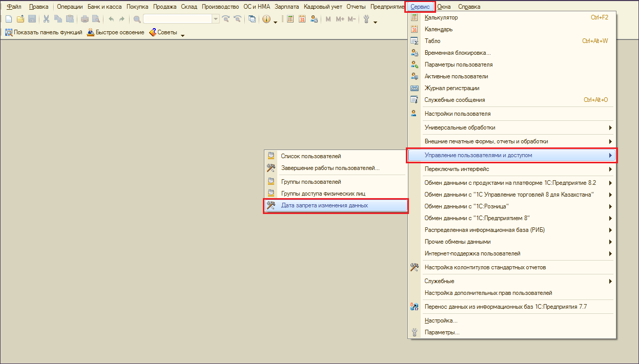639x364 pixels.
Task: Click the Табло icon in menu
Action: 415,41
